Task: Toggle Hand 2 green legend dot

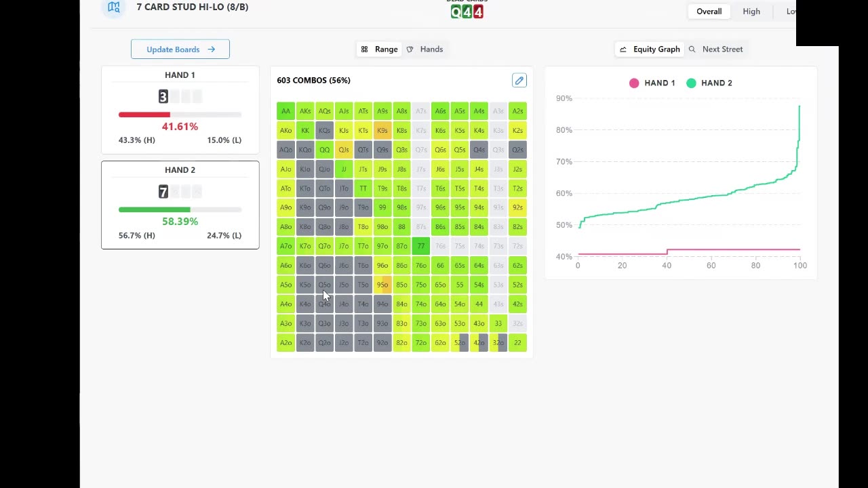Action: coord(691,83)
